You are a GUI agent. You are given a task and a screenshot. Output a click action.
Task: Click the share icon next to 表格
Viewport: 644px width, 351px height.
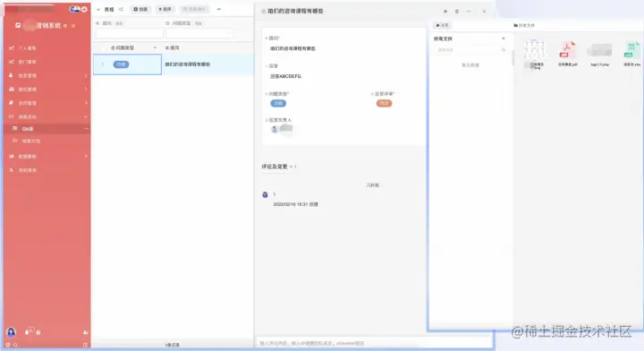coord(121,9)
